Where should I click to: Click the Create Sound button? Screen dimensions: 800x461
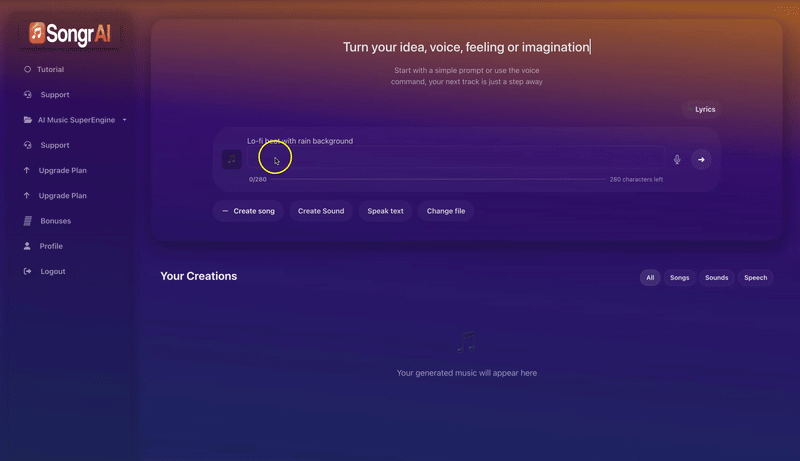[x=321, y=211]
